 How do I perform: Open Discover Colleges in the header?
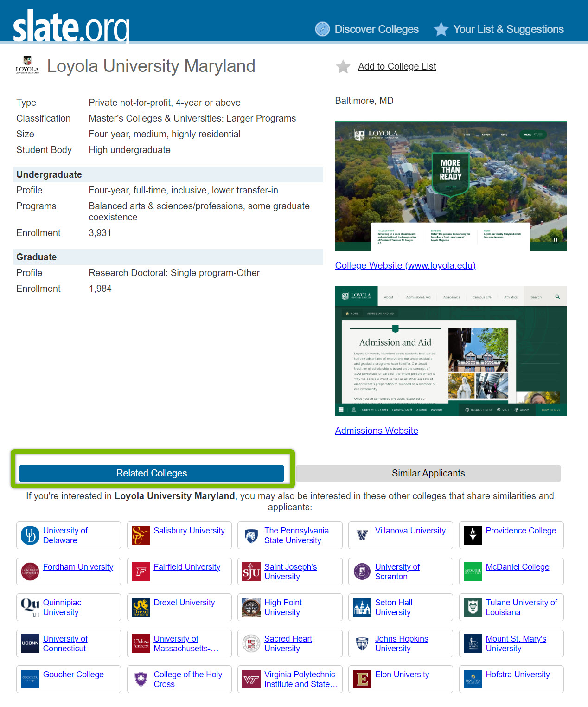(377, 29)
